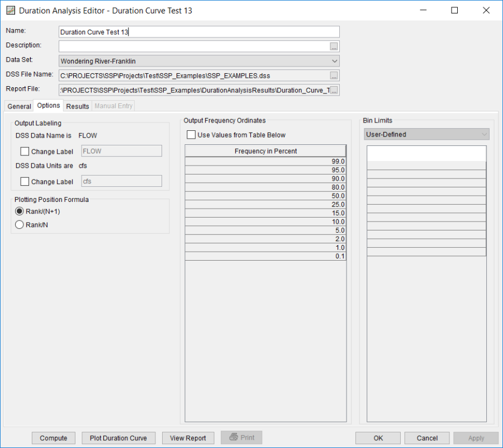The height and width of the screenshot is (448, 503).
Task: Enable Change Label checkbox beside cfs field
Action: (25, 182)
